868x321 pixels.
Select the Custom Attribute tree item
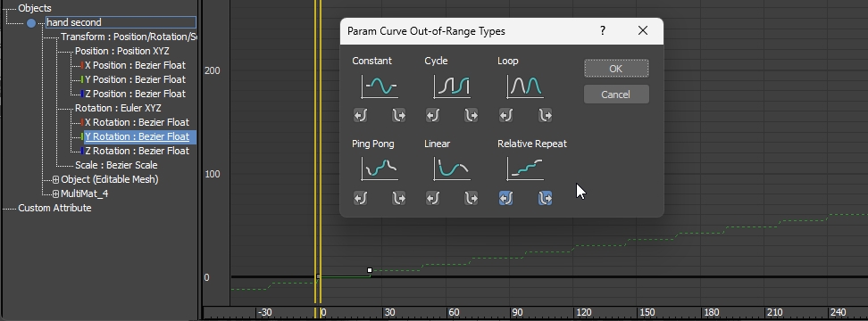coord(54,209)
